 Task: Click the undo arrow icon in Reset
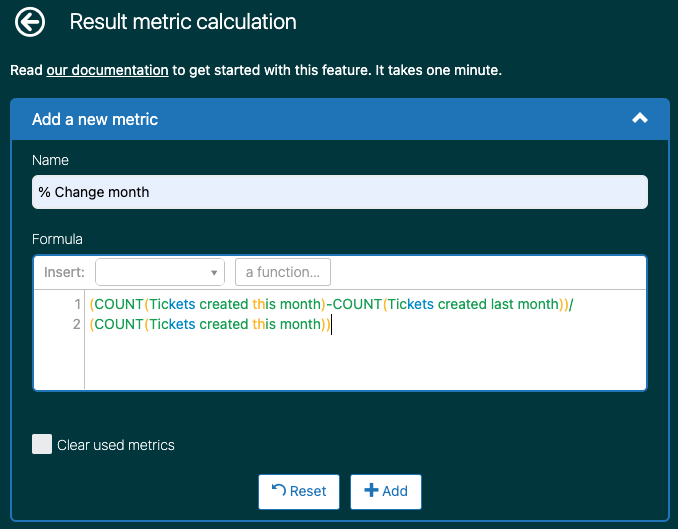point(279,490)
